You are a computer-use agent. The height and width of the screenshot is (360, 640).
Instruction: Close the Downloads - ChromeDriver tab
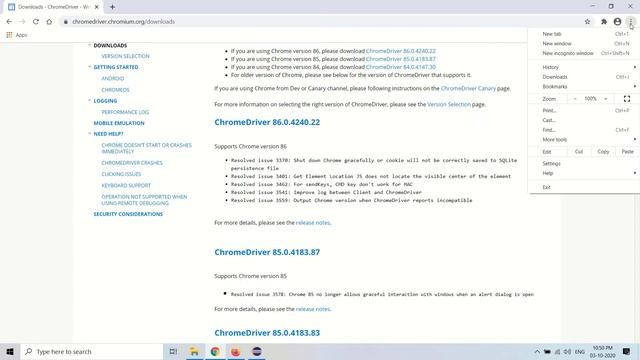coord(97,7)
